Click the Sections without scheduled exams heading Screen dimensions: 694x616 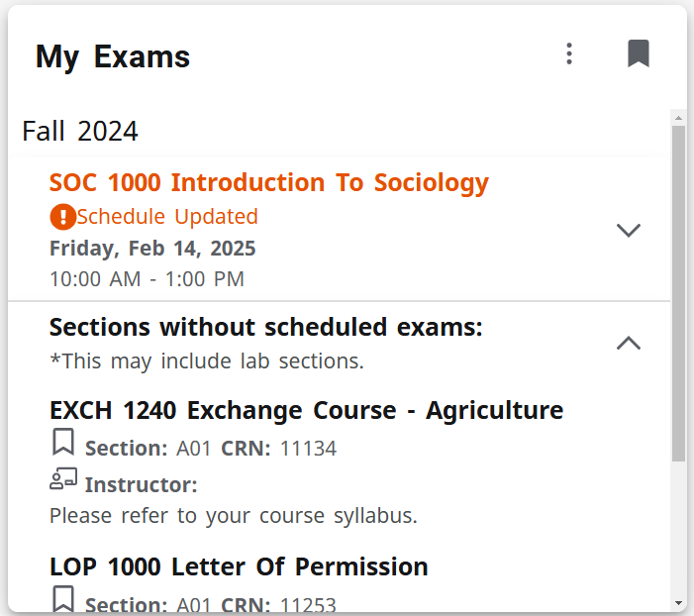click(265, 327)
